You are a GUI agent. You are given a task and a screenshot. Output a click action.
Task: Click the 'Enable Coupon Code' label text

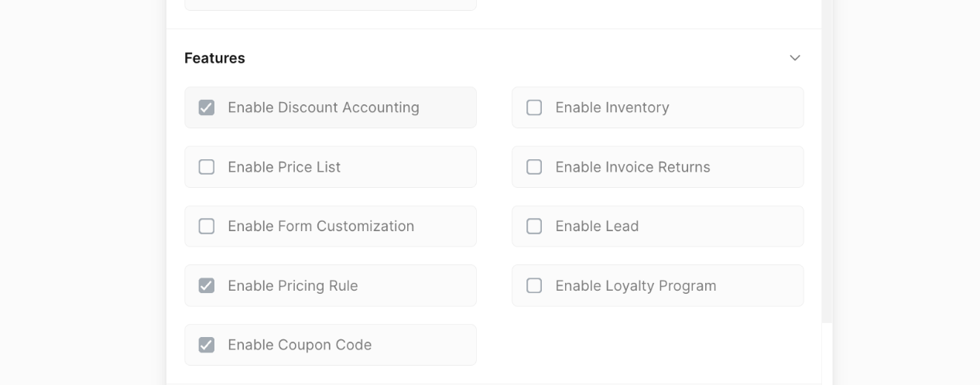point(300,345)
